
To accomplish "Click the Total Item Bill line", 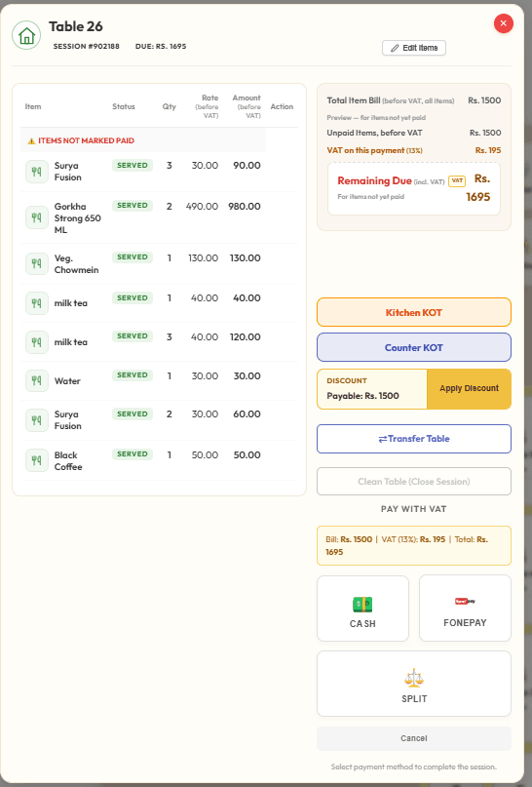I will click(414, 100).
